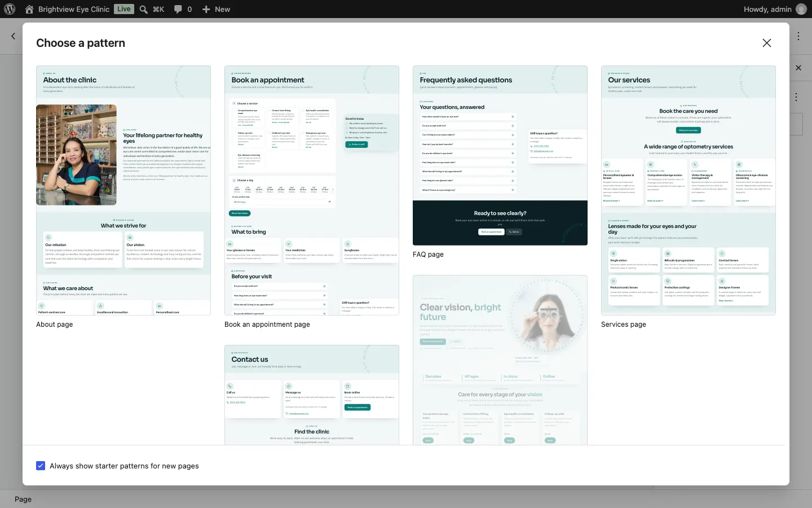
Task: Open the Howdy, admin account menu
Action: [775, 9]
